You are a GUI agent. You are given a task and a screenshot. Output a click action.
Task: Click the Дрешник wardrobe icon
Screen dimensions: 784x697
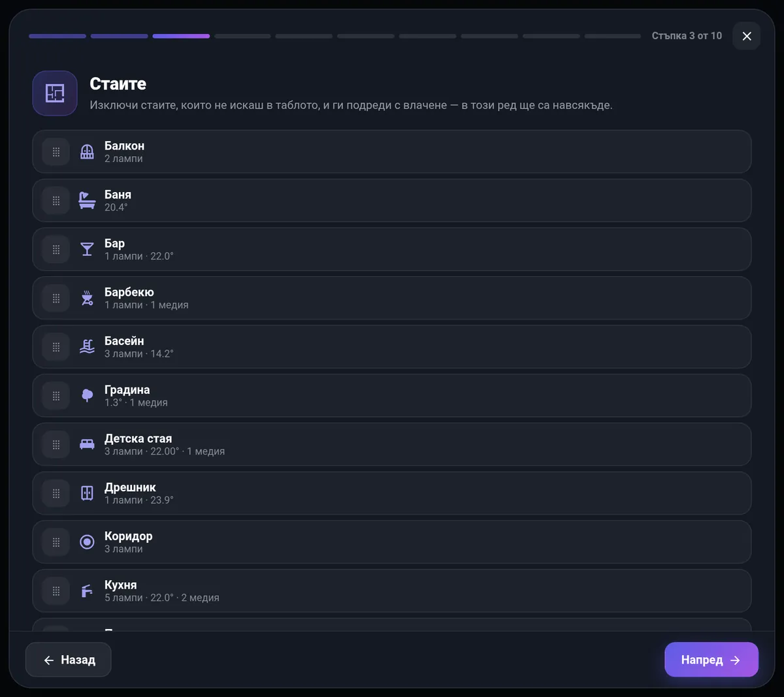[87, 493]
